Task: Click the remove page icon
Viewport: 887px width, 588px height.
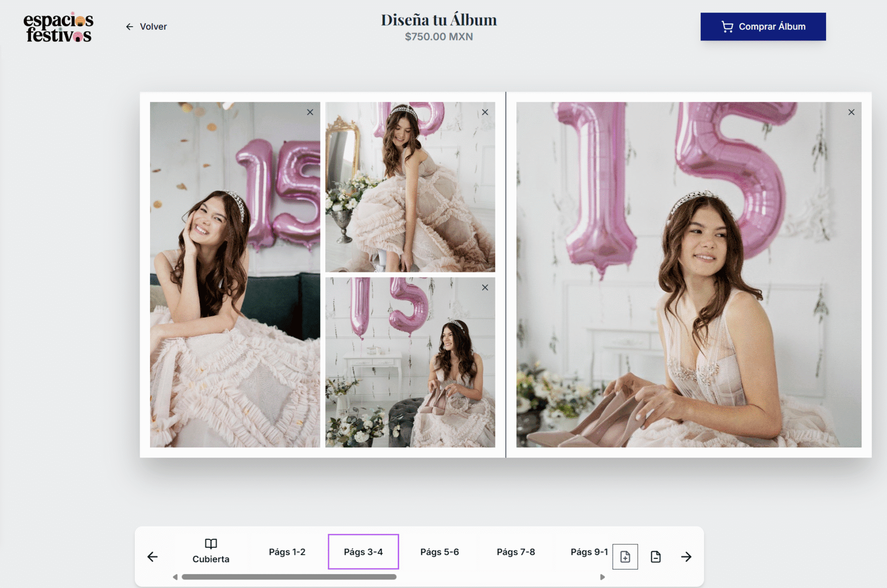Action: (655, 557)
